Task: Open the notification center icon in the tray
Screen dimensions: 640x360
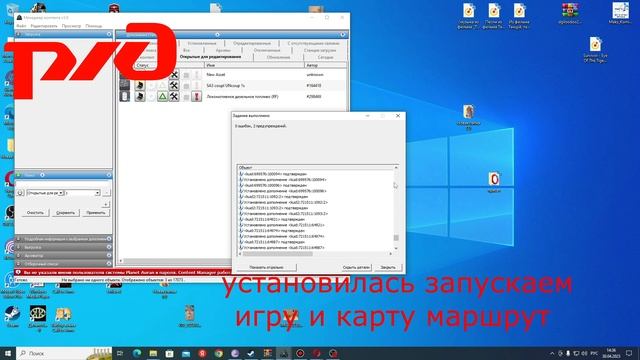Action: tap(629, 353)
